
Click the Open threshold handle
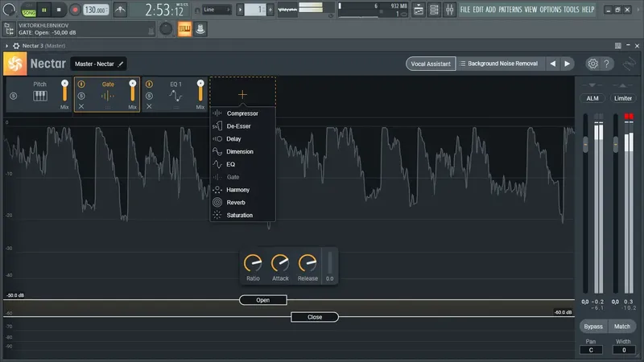pos(263,300)
